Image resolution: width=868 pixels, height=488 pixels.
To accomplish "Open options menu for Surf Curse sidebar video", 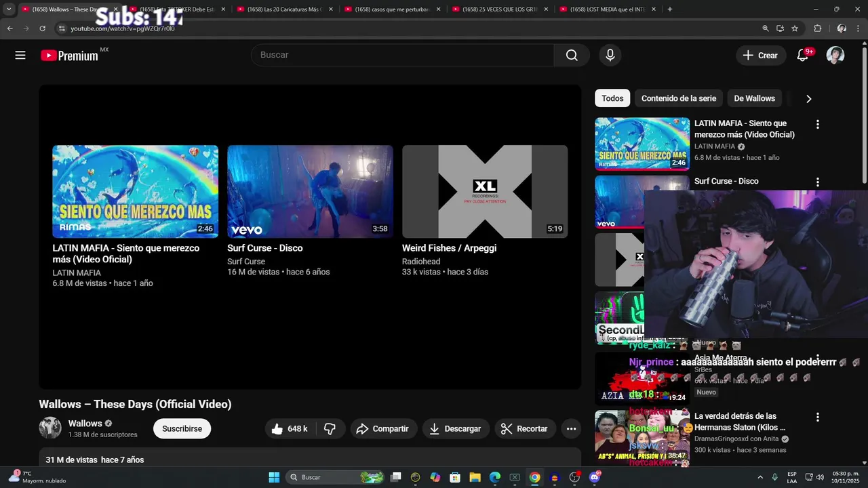I will tap(817, 182).
